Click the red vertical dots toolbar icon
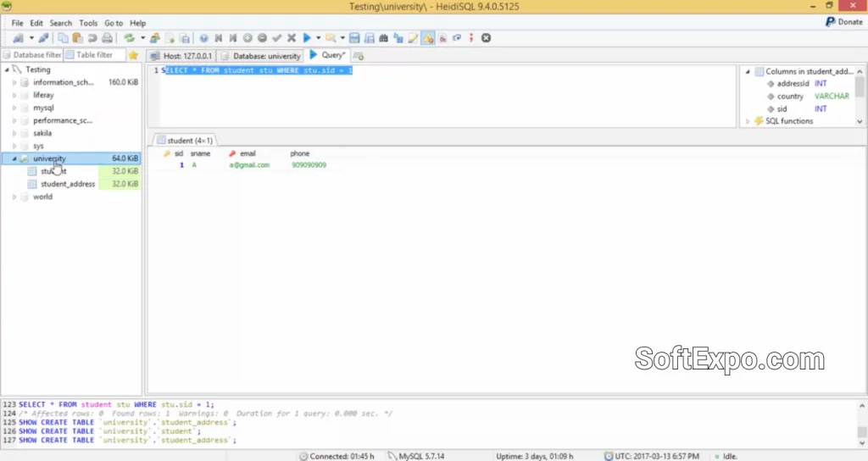 tap(471, 38)
